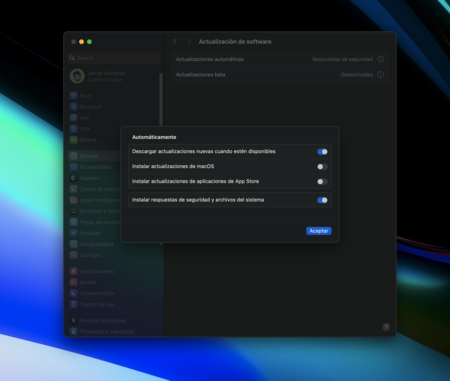Select Fondo de pantalla icon in sidebar
The image size is (450, 381).
[74, 222]
